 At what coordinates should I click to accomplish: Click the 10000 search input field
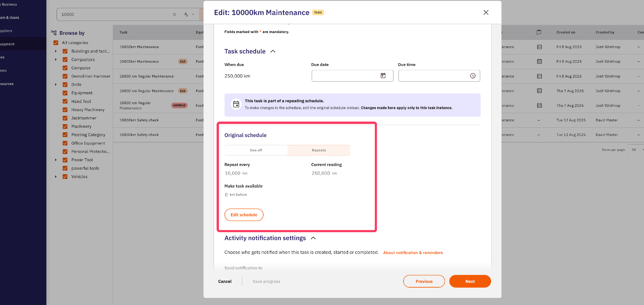pos(115,15)
